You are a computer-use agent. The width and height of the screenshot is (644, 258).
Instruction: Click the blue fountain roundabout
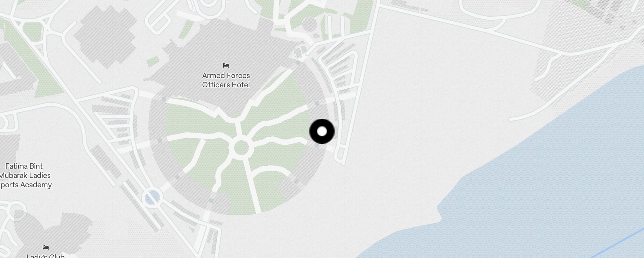point(151,197)
